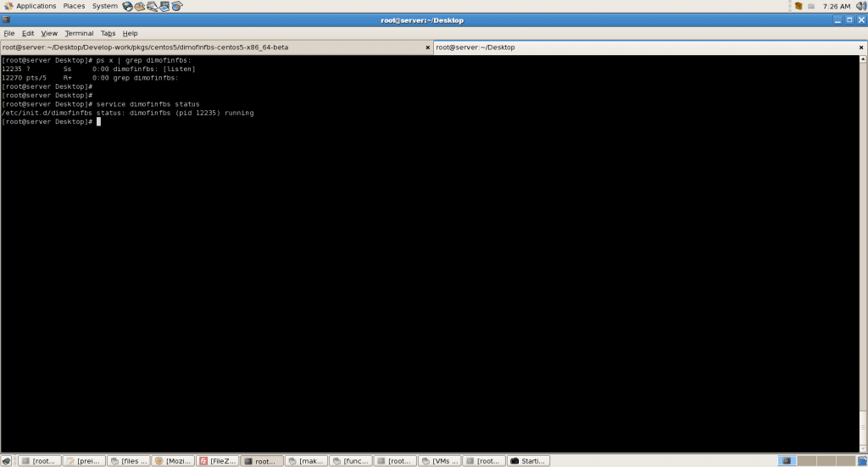Close the dimofinfbs-centos5-x86_64-beta tab
Viewport: 868px width, 467px height.
tap(427, 47)
